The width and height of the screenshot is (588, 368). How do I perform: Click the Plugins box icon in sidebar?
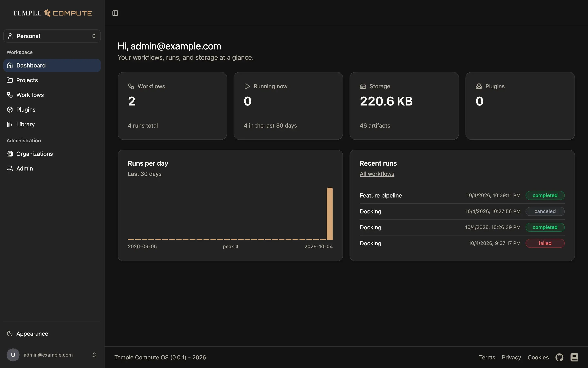tap(10, 110)
